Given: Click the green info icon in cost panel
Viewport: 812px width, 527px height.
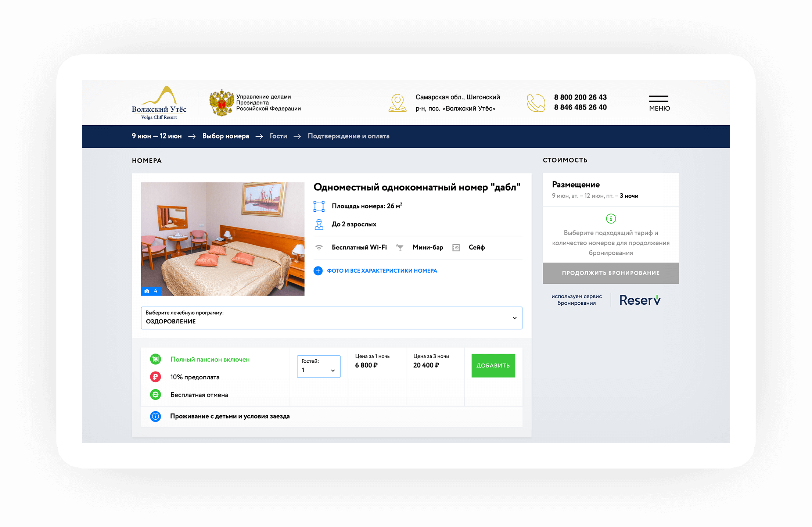Looking at the screenshot, I should [x=611, y=219].
